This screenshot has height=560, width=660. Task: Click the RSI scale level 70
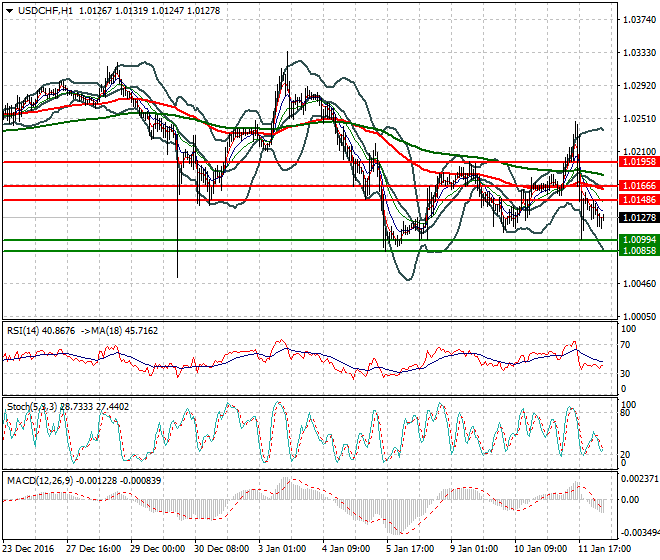[627, 345]
